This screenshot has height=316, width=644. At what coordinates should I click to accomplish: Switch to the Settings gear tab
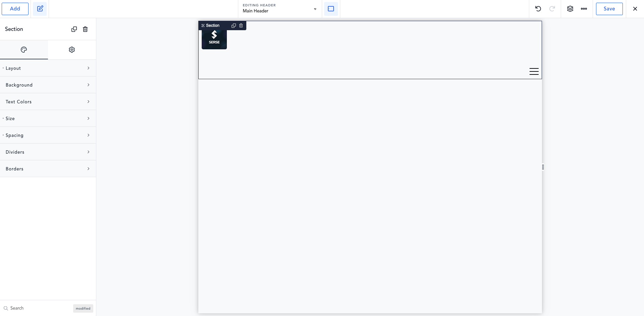pos(72,50)
